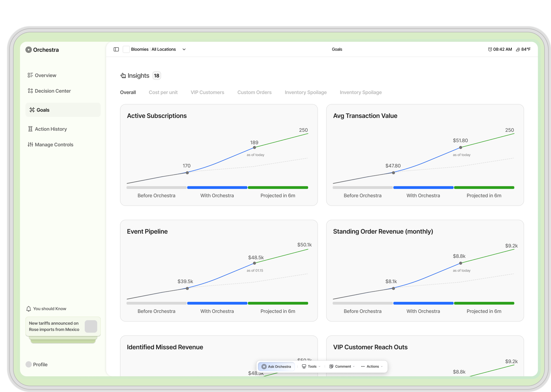This screenshot has width=551, height=392.
Task: Click the VIP Customer Reach Outs title
Action: pos(370,347)
